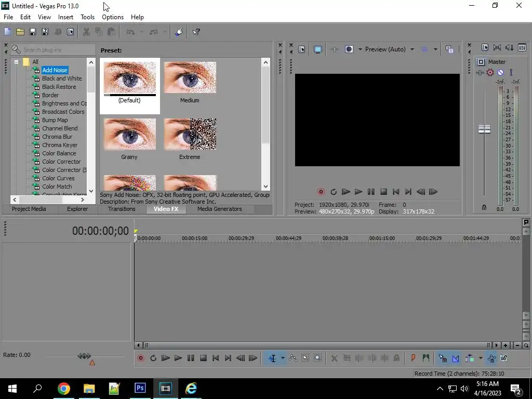Toggle Split Screen View in preview

click(349, 49)
